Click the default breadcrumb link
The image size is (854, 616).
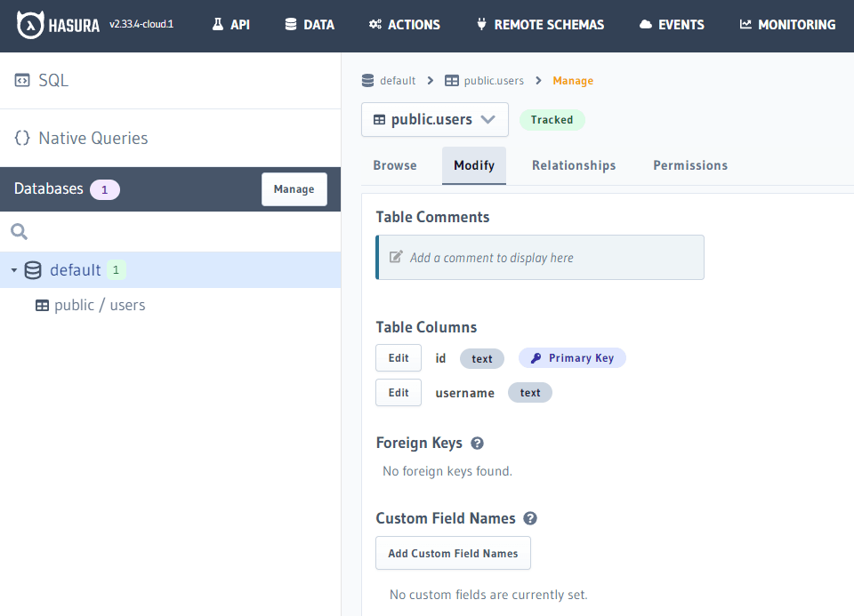(398, 81)
